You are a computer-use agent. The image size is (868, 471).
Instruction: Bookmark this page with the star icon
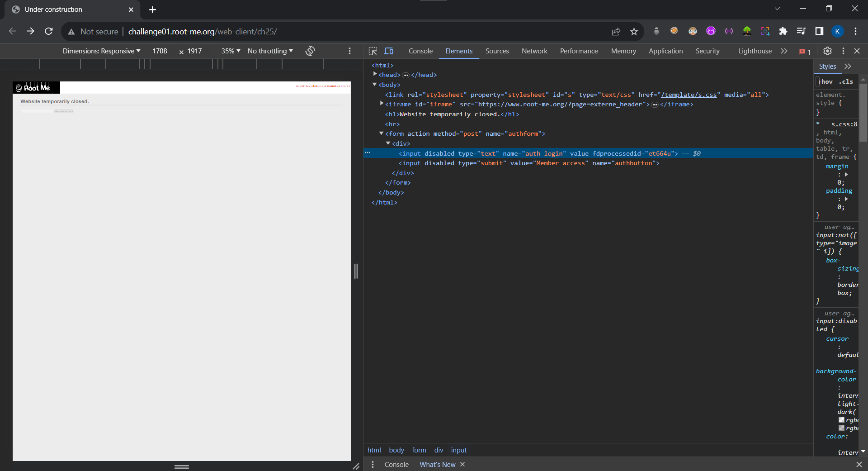point(634,31)
